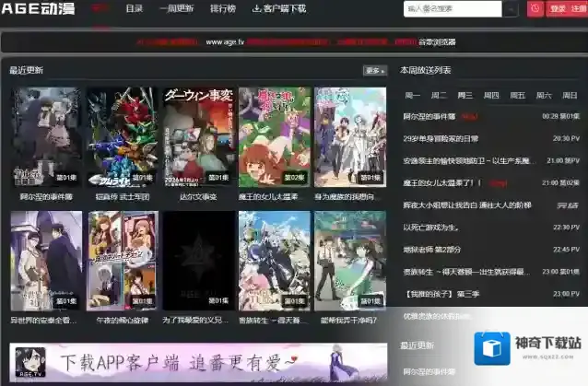Screen dimensions: 588x386
Task: Click the 午夜的倾心旋律 title text
Action: click(x=123, y=321)
